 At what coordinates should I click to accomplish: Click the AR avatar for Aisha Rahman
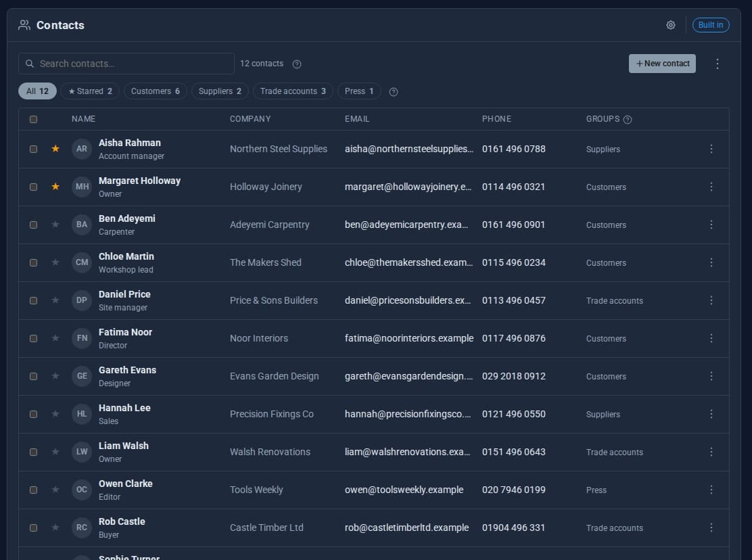point(82,149)
